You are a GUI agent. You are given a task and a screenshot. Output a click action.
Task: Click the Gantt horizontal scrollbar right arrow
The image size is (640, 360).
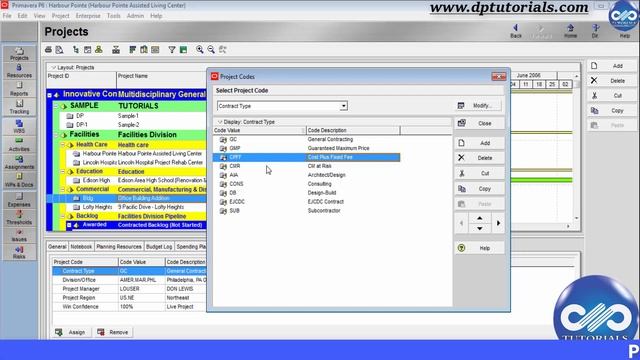(568, 226)
